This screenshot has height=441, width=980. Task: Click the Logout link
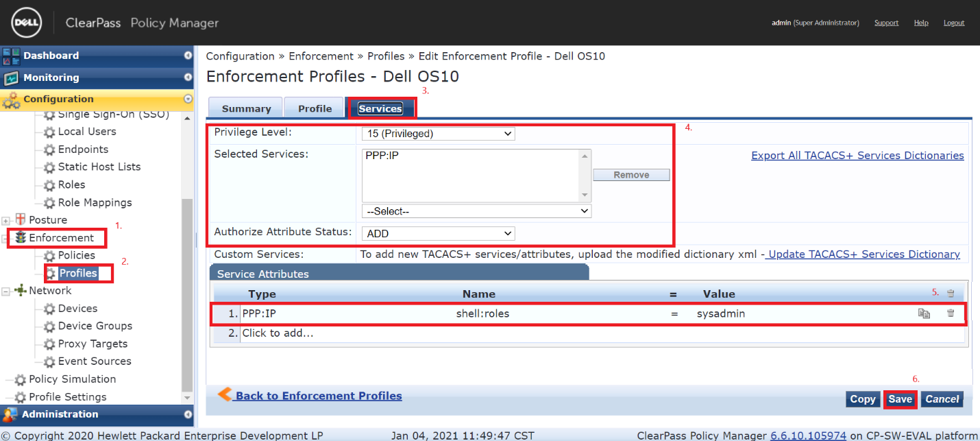(x=954, y=23)
